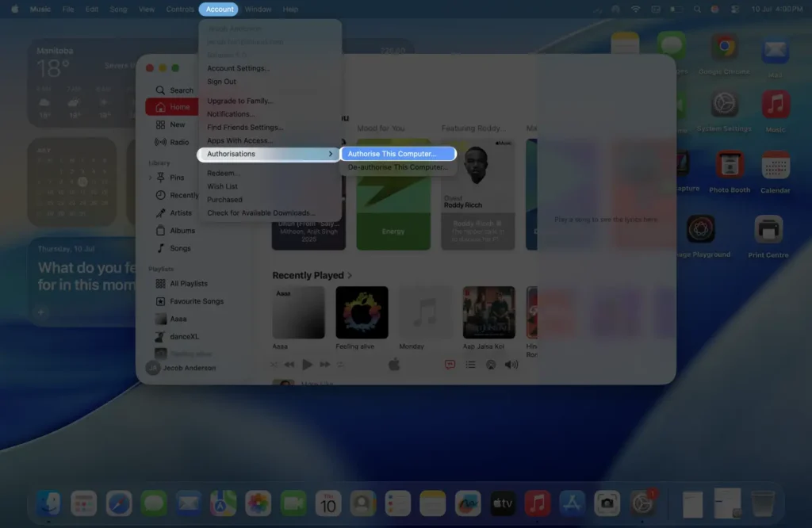Open Radio from the sidebar
The width and height of the screenshot is (812, 528).
point(181,142)
